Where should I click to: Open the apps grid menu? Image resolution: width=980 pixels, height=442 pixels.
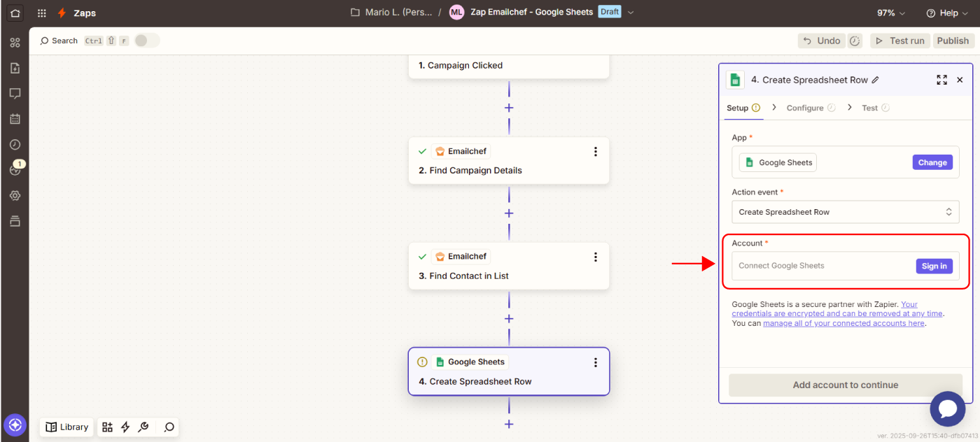42,13
